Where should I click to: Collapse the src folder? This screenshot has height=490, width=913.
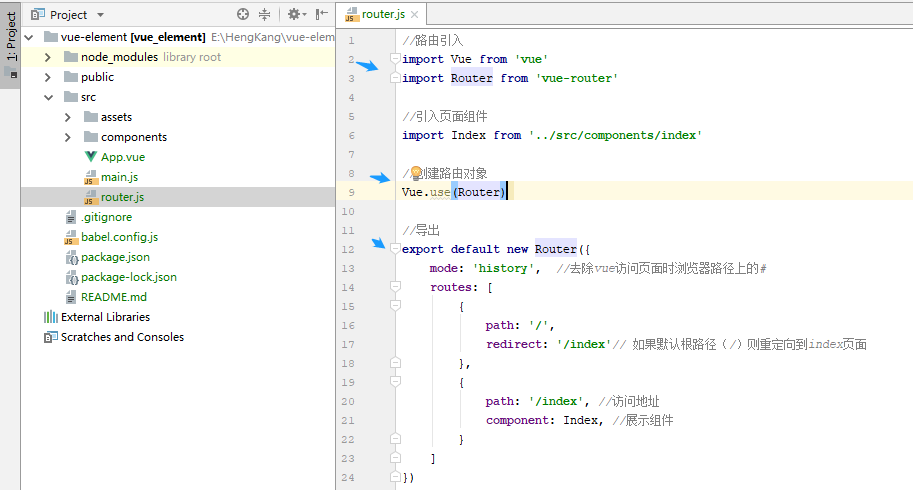[48, 97]
